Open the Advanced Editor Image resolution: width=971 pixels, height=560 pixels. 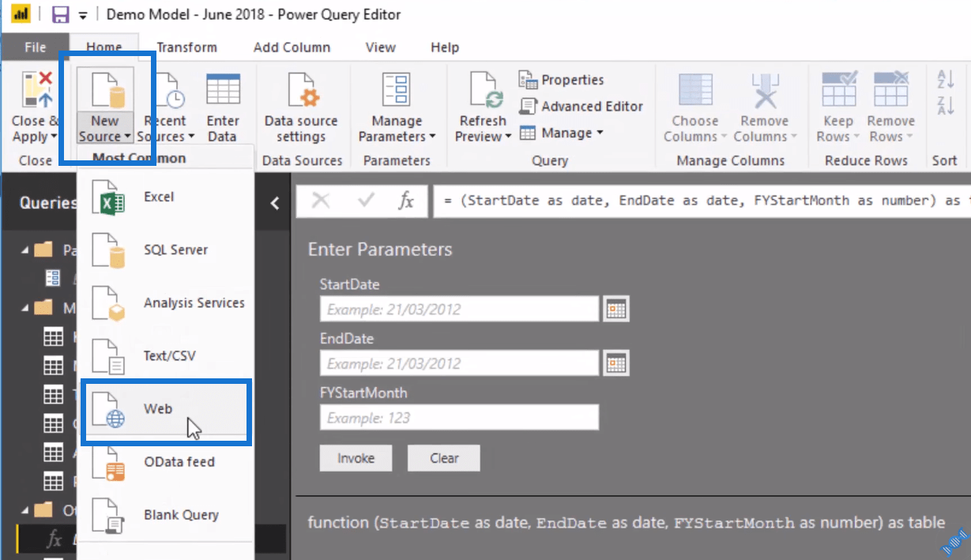pos(581,106)
